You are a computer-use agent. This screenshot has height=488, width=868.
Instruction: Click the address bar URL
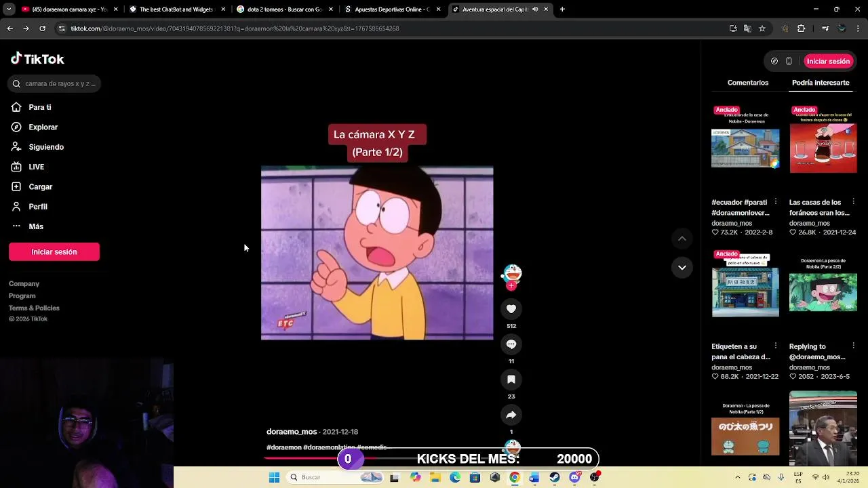point(235,28)
